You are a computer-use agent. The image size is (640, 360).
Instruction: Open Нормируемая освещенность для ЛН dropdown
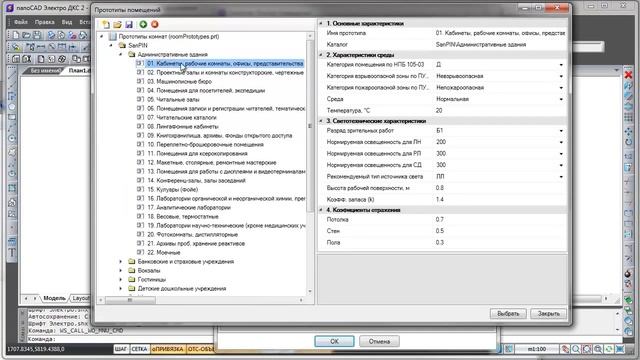(x=561, y=142)
